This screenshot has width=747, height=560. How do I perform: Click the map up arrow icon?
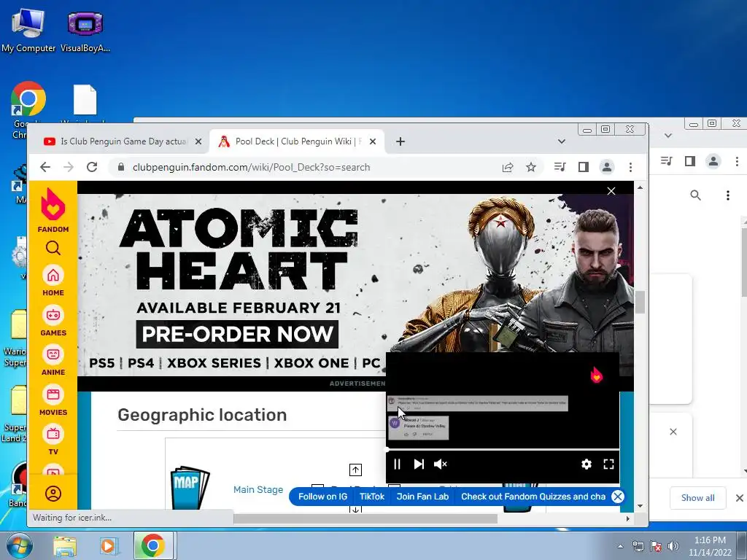(355, 470)
